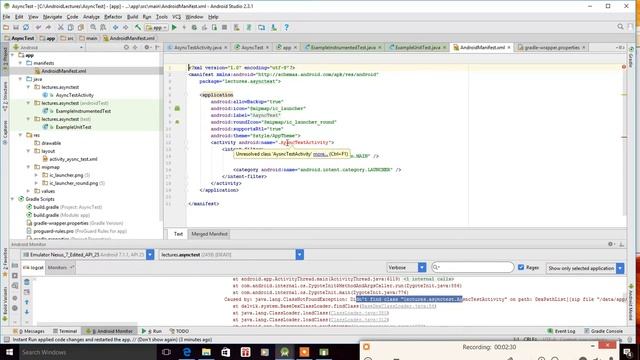Switch to gradle-wrapper.properties editor tab
The height and width of the screenshot is (360, 640).
click(552, 47)
